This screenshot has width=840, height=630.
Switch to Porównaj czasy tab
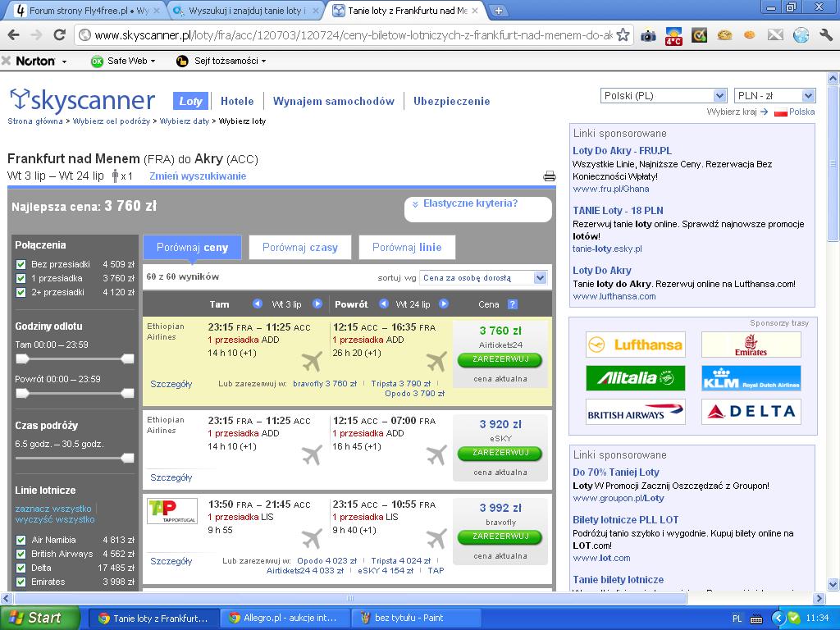click(x=300, y=248)
